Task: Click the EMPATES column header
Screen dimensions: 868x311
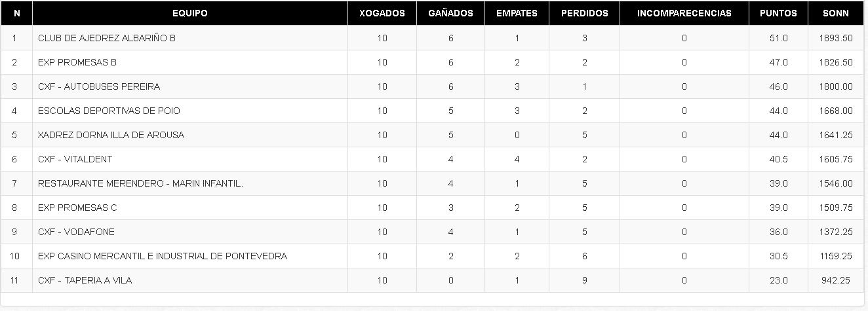Action: (517, 13)
